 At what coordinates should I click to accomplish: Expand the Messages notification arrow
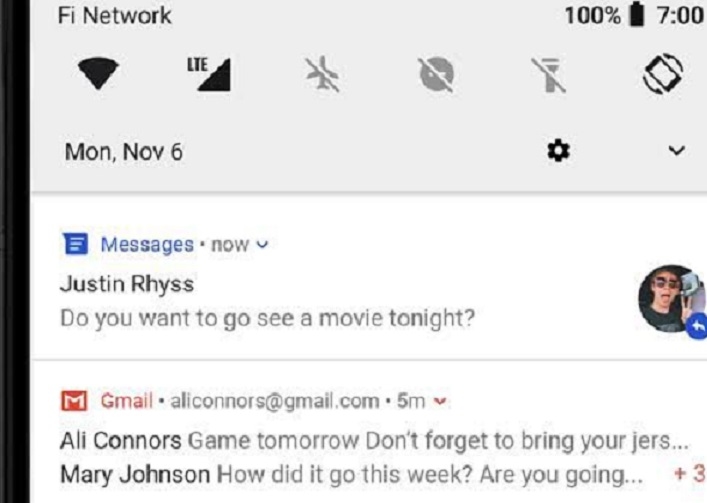262,245
